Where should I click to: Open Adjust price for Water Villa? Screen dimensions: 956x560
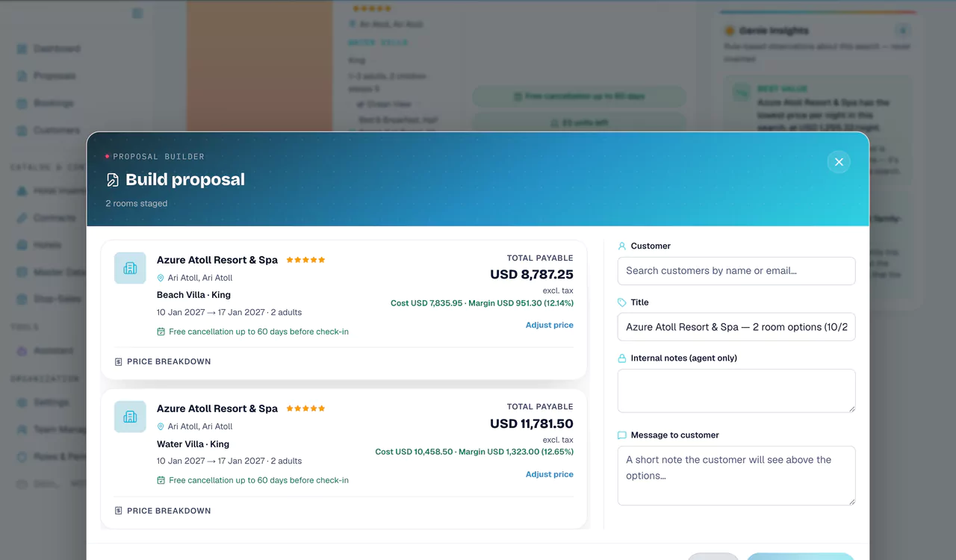point(550,474)
